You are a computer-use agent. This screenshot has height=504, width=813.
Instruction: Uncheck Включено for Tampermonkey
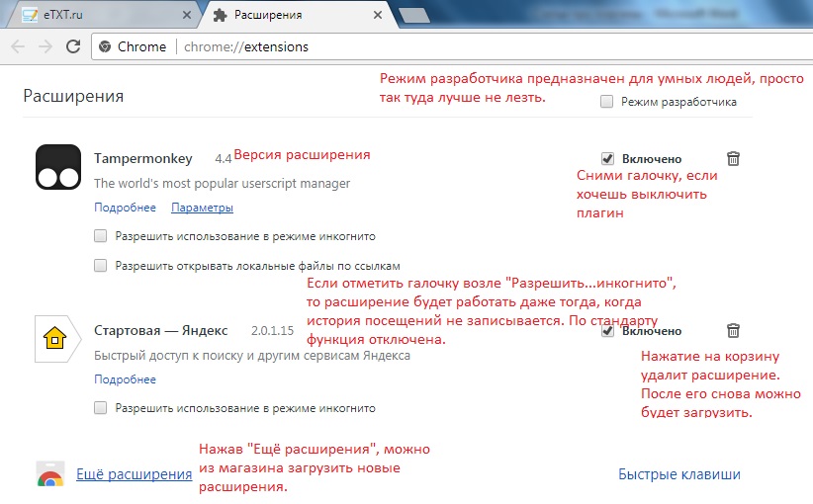pos(607,158)
